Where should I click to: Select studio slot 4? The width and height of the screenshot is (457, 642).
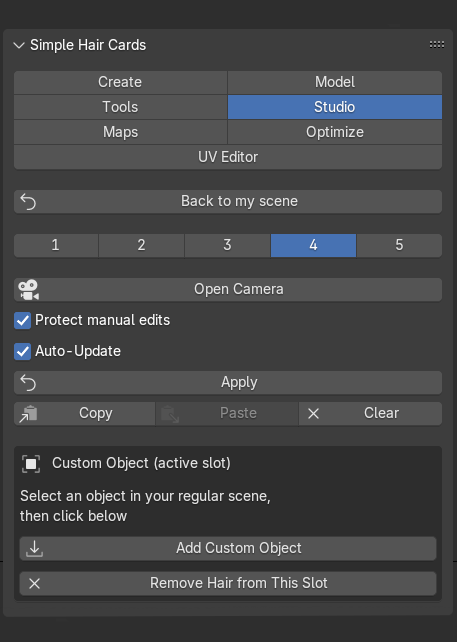pyautogui.click(x=313, y=245)
